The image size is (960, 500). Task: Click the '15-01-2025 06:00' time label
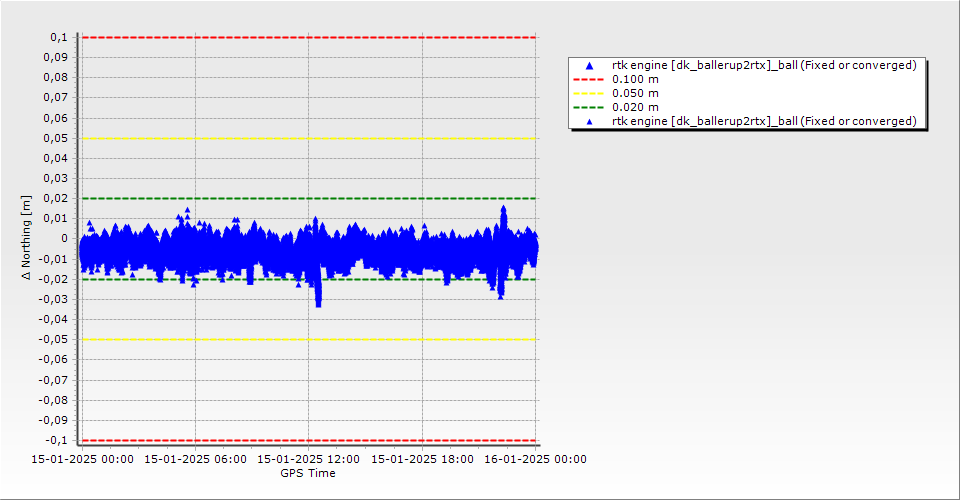pyautogui.click(x=195, y=459)
